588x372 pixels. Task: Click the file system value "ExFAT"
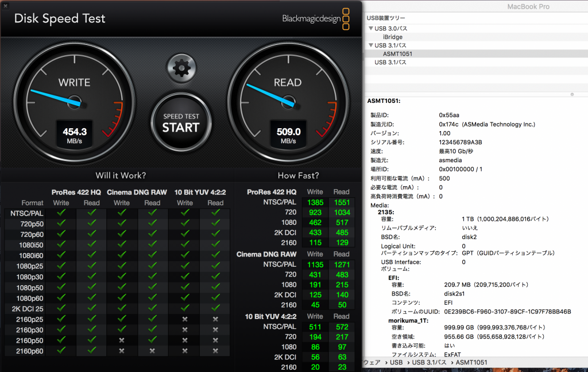452,354
